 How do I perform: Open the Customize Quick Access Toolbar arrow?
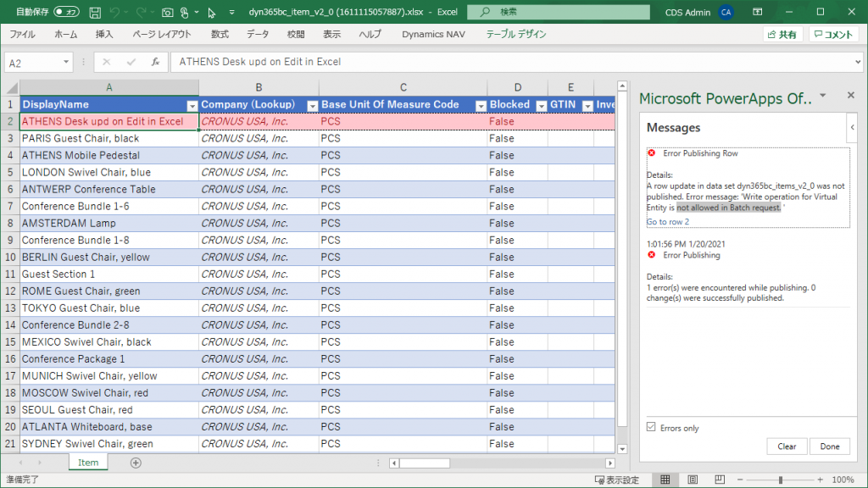click(x=231, y=12)
